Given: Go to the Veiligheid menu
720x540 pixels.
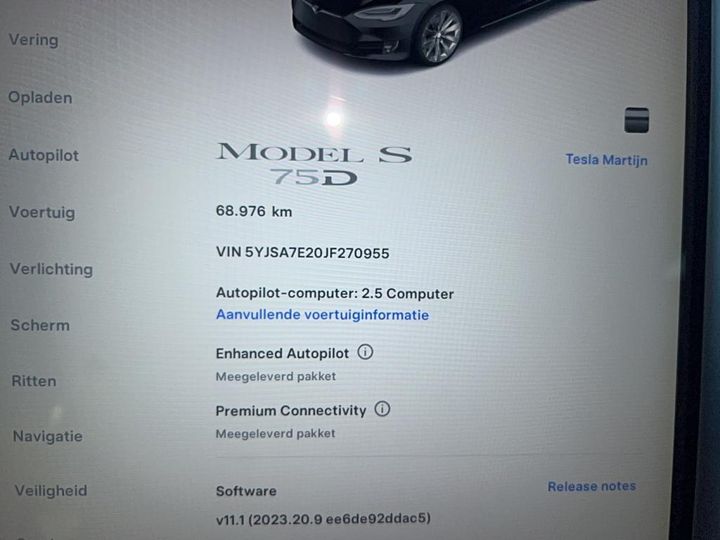Looking at the screenshot, I should pyautogui.click(x=51, y=490).
